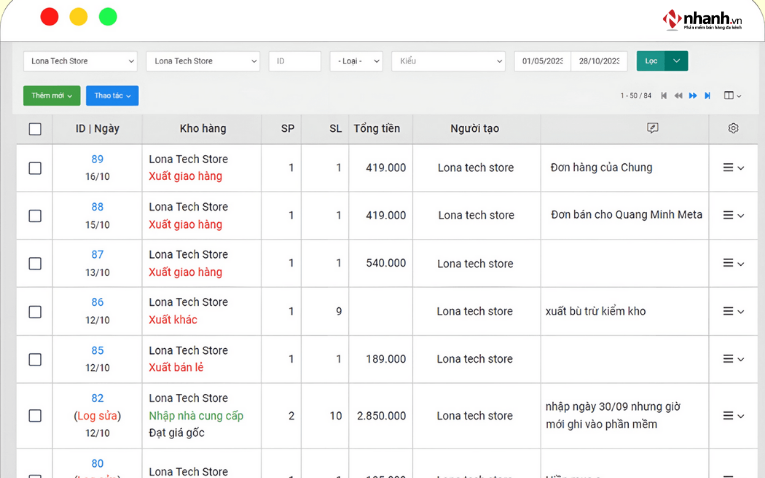Click the note 'Đơn bán cho Quang Minh Meta'
The width and height of the screenshot is (765, 478).
626,215
